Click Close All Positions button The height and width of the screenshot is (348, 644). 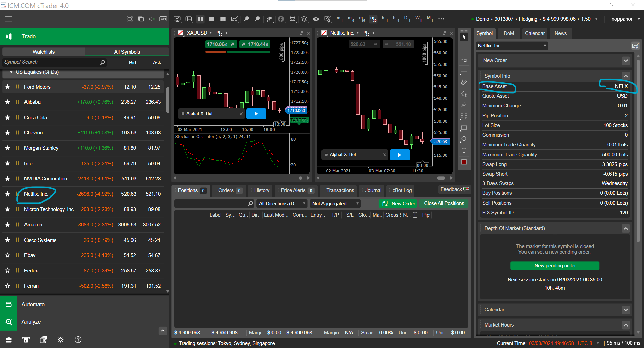coord(444,203)
